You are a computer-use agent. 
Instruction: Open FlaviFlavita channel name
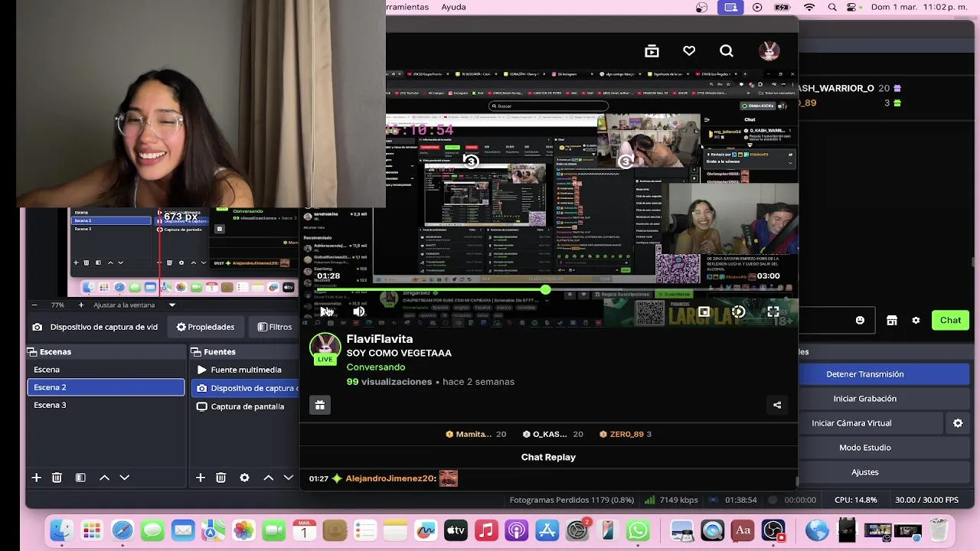pyautogui.click(x=380, y=339)
